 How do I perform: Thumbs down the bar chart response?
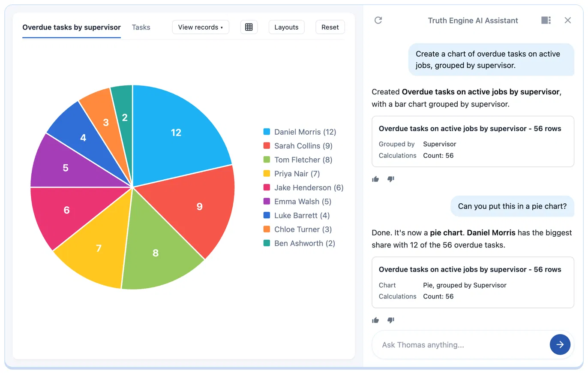[x=390, y=179]
